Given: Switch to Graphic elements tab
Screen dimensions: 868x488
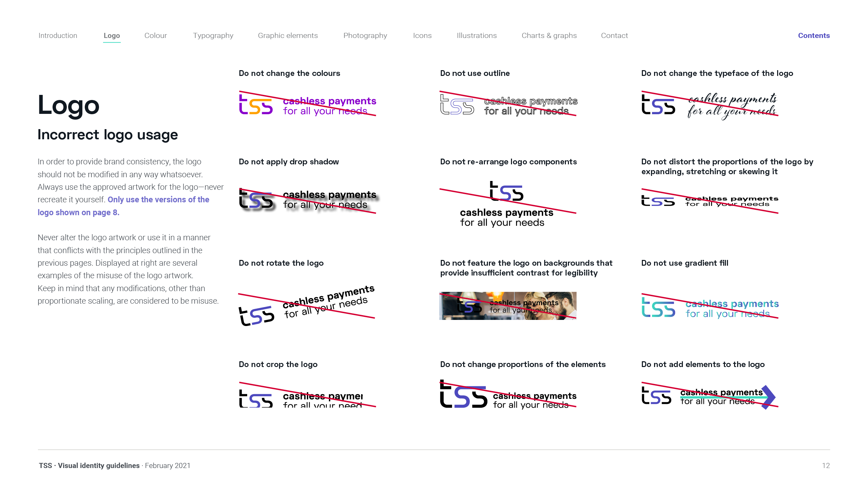Looking at the screenshot, I should (x=288, y=36).
